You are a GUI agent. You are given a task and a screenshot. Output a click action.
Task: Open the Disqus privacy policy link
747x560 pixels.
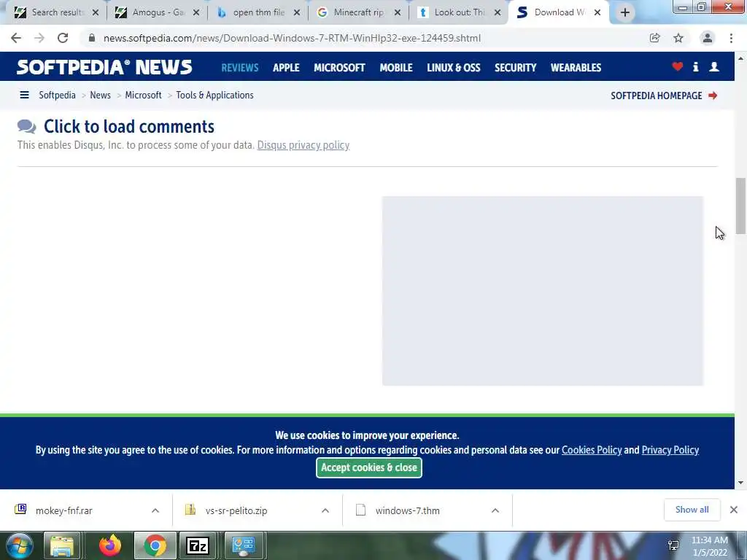click(x=303, y=145)
